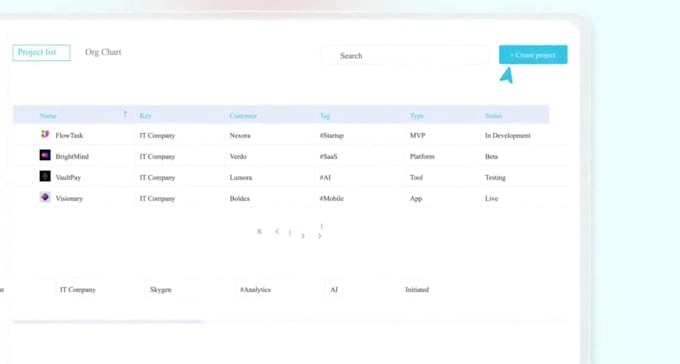The height and width of the screenshot is (364, 680).
Task: Click the Tool type cell
Action: 416,177
